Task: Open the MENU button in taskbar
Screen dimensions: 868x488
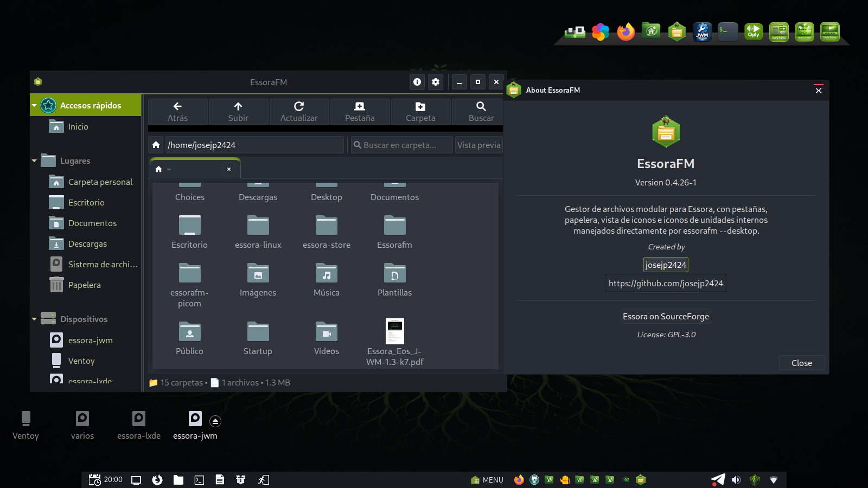Action: (487, 480)
